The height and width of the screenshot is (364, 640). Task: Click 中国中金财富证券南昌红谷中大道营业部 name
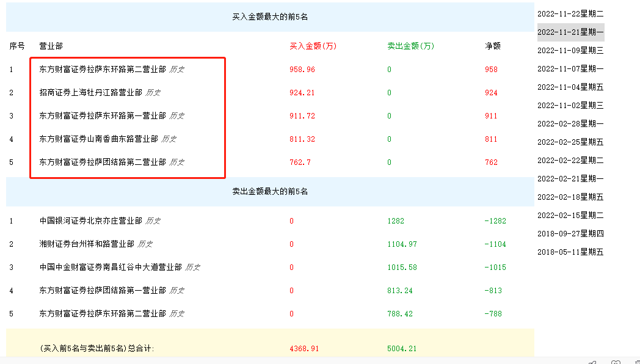[x=111, y=268]
